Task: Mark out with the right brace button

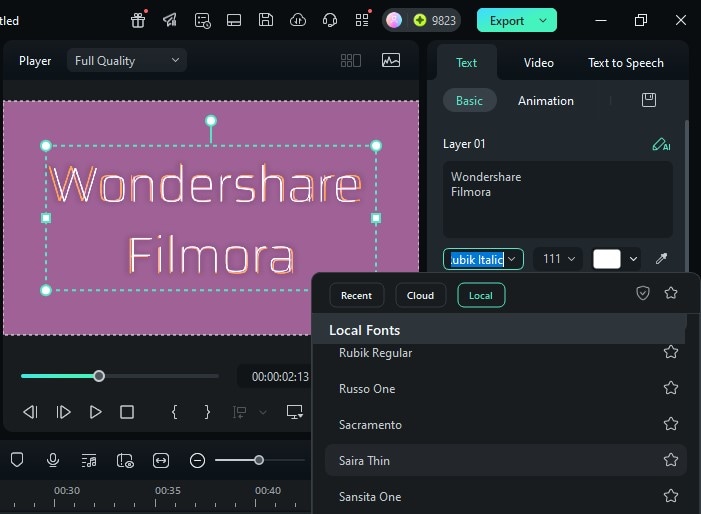Action: click(x=207, y=412)
